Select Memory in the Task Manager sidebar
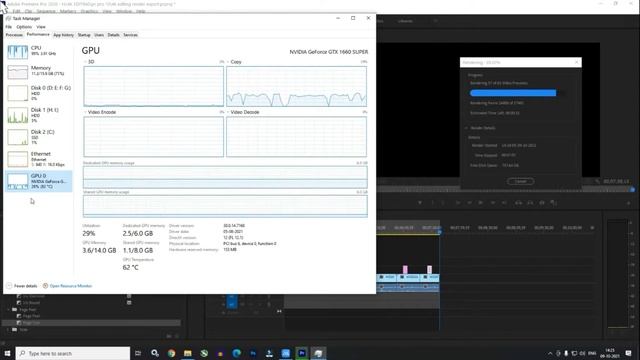 39,71
